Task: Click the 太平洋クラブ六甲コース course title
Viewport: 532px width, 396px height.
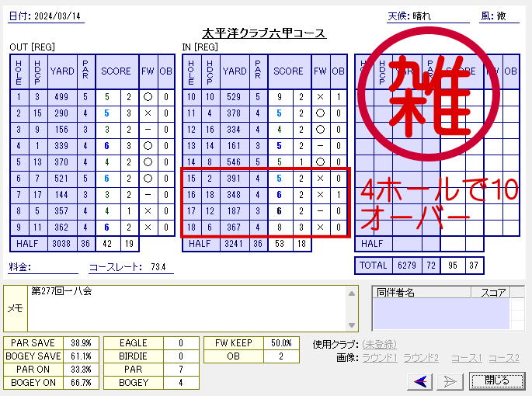Action: click(x=264, y=33)
